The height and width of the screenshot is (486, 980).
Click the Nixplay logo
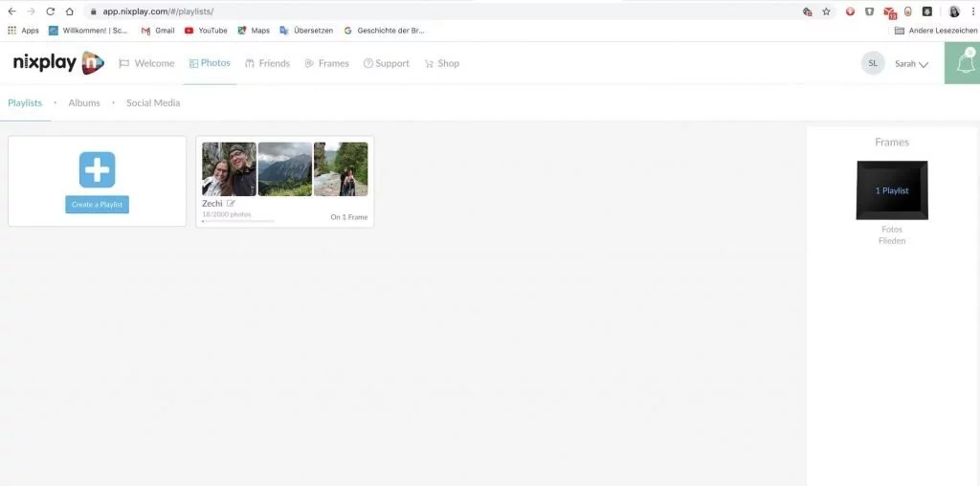click(x=58, y=62)
